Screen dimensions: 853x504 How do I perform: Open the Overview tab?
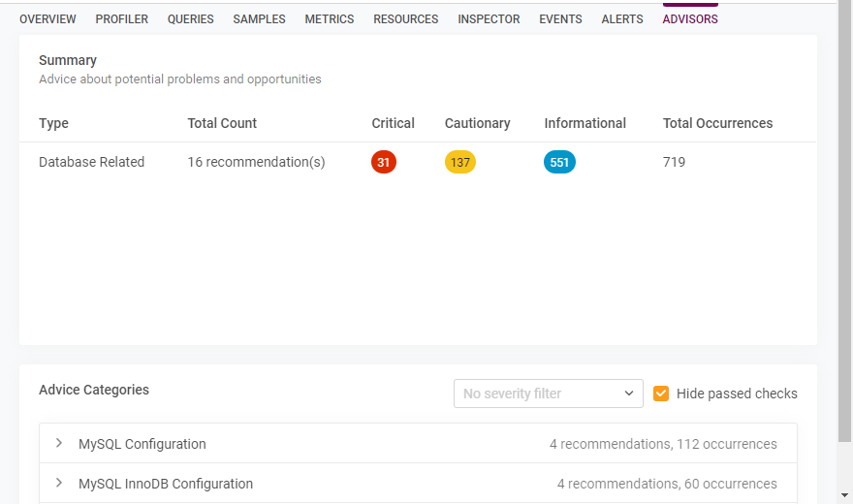click(47, 19)
